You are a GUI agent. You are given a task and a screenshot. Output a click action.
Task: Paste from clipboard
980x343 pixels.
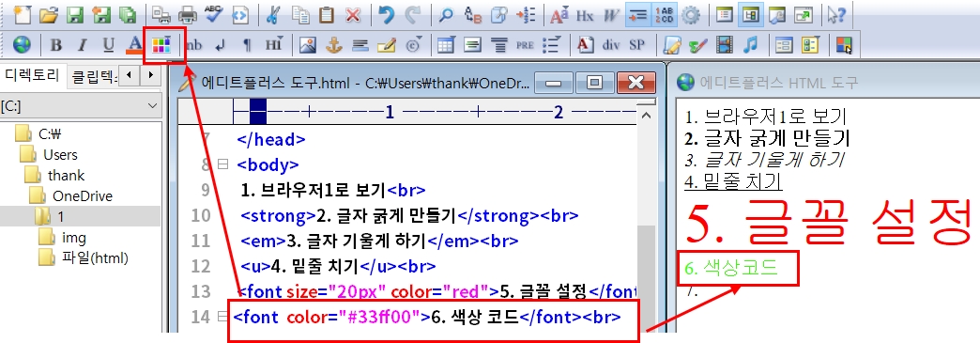click(x=327, y=15)
